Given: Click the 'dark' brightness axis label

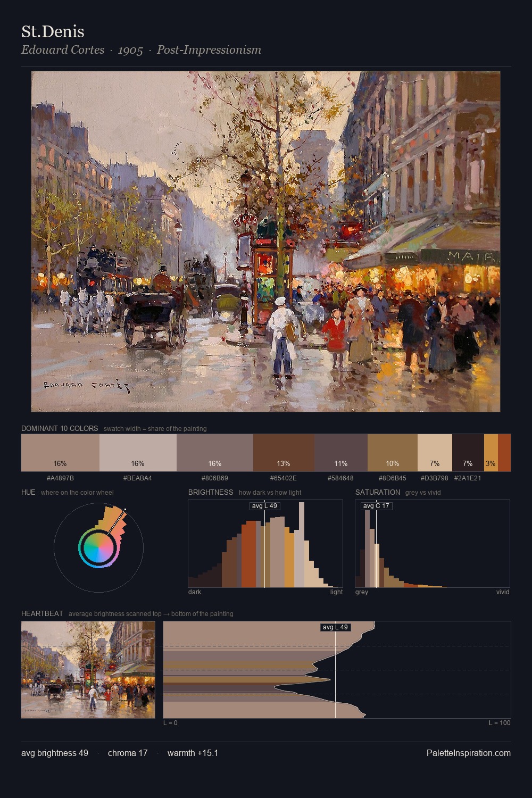Looking at the screenshot, I should coord(195,592).
